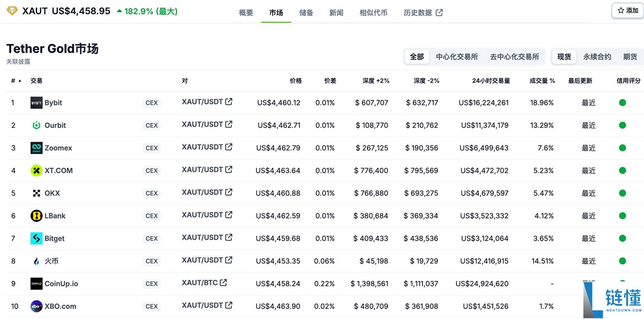Sort table by 成交量 % column
This screenshot has width=644, height=319.
click(x=542, y=81)
